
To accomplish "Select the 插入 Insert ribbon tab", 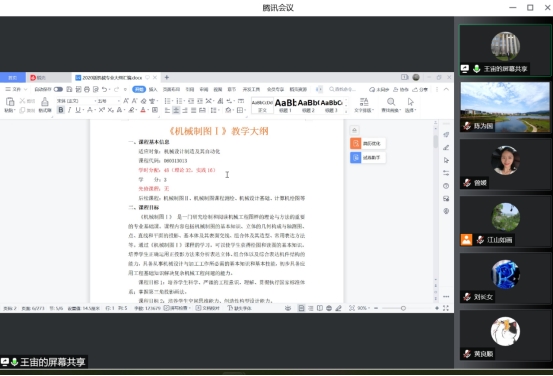I will point(153,89).
